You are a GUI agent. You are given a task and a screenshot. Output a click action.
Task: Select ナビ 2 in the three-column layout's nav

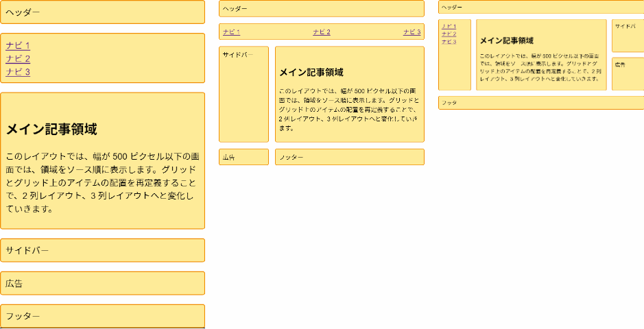click(449, 34)
